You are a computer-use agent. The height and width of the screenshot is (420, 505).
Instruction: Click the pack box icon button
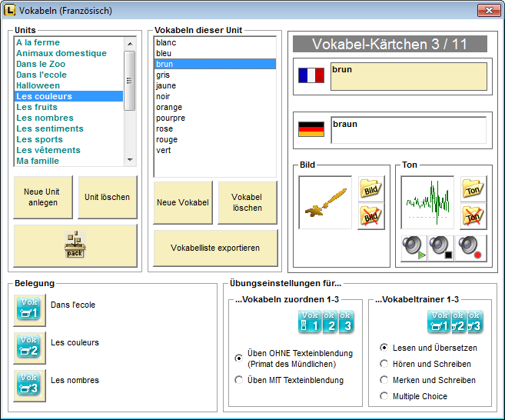pyautogui.click(x=75, y=245)
